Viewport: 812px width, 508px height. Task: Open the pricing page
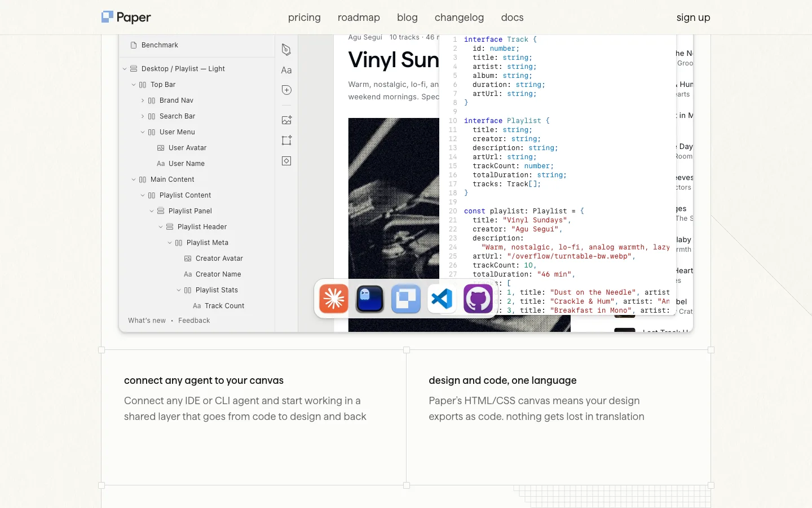pos(304,17)
